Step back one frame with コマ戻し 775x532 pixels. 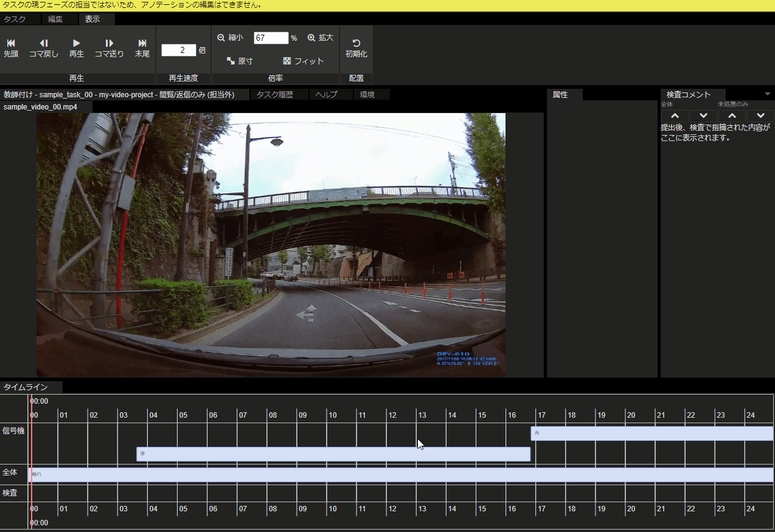pyautogui.click(x=44, y=48)
